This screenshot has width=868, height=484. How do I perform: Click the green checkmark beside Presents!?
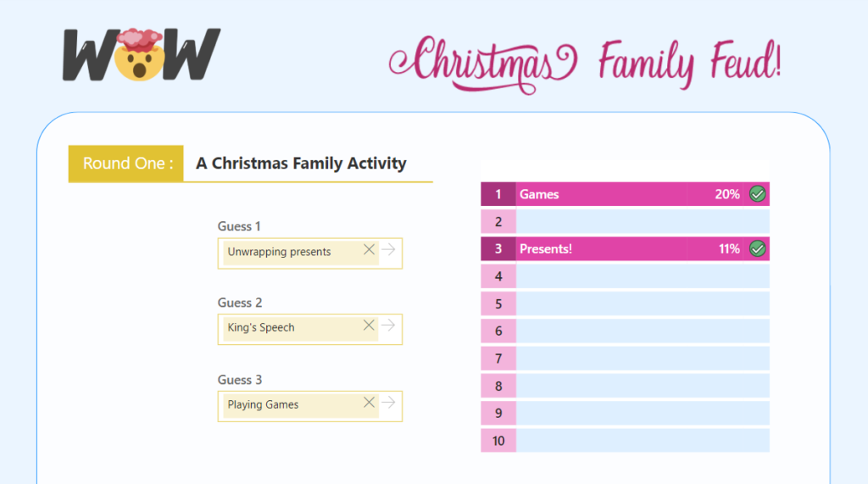click(758, 249)
